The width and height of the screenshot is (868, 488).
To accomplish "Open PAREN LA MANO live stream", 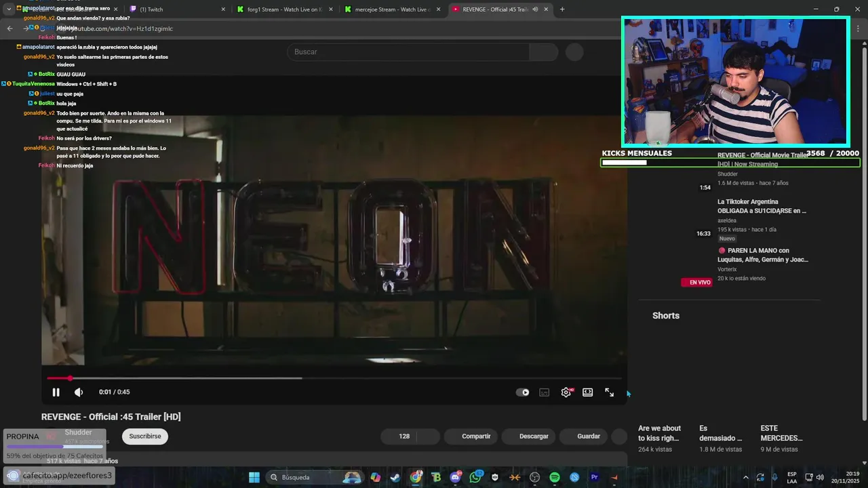I will point(763,255).
